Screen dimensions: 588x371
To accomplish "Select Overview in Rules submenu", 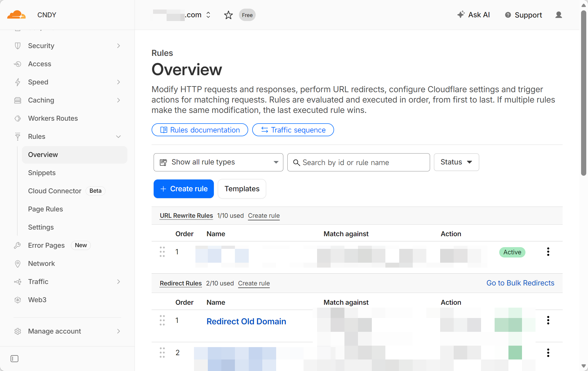I will coord(75,155).
